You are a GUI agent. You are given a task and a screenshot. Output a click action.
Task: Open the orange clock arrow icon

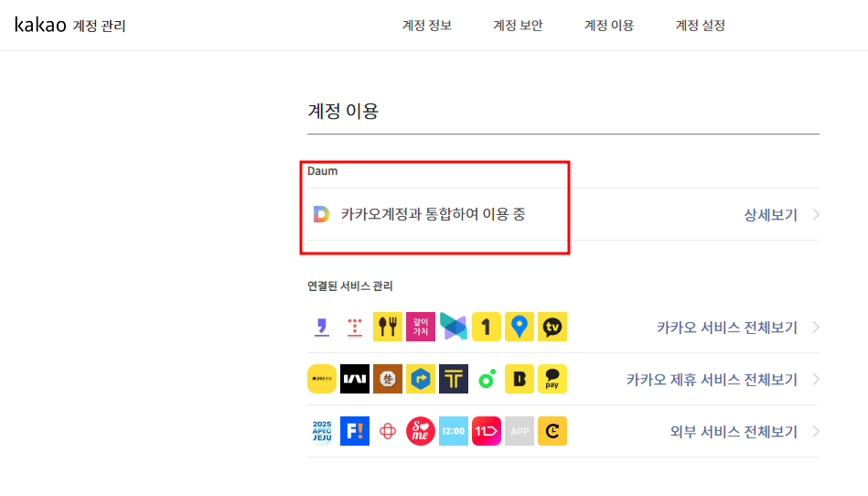(552, 431)
